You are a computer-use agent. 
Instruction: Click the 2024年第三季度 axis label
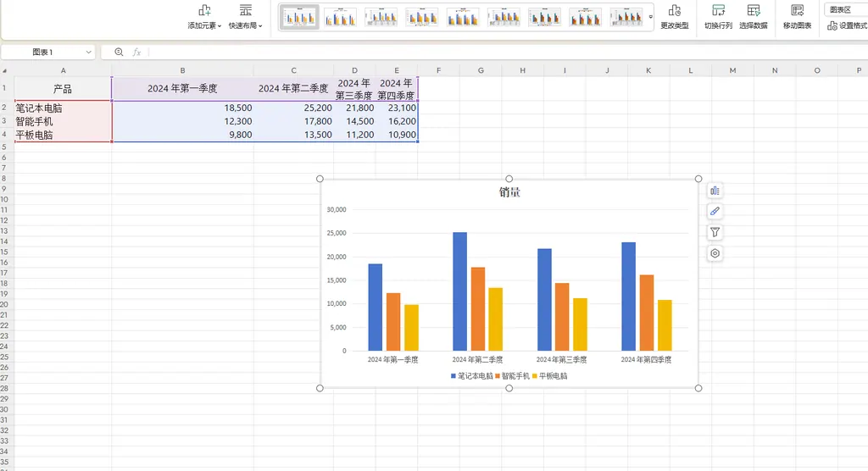561,360
